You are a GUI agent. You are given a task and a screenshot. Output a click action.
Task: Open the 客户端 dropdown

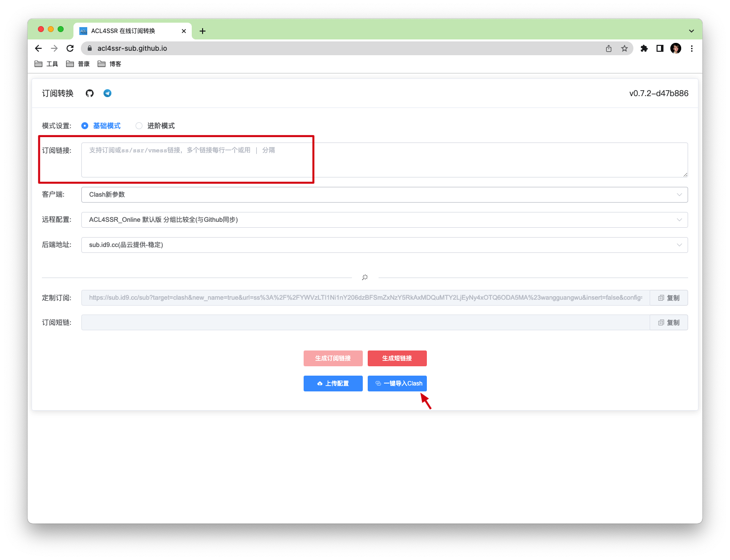pyautogui.click(x=384, y=195)
